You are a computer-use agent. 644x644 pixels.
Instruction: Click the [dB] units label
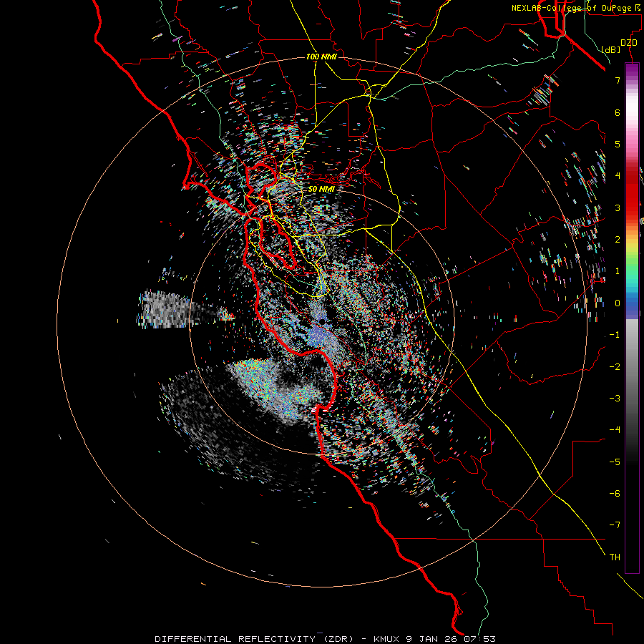tap(611, 49)
